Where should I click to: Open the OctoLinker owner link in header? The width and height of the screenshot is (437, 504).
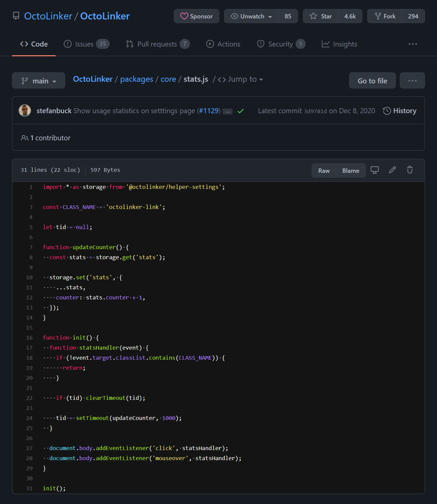(x=48, y=16)
